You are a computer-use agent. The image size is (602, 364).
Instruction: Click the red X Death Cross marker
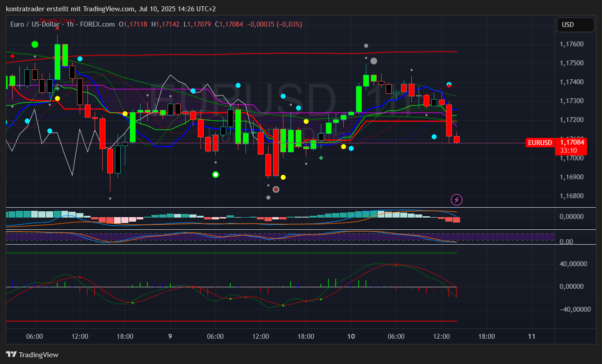[57, 28]
